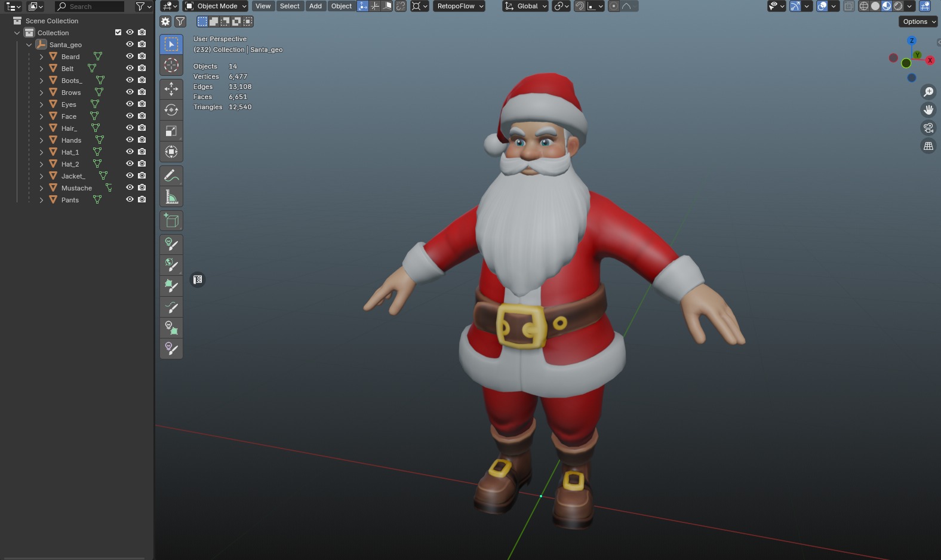Toggle viewport overlays display
941x560 pixels.
[x=822, y=6]
